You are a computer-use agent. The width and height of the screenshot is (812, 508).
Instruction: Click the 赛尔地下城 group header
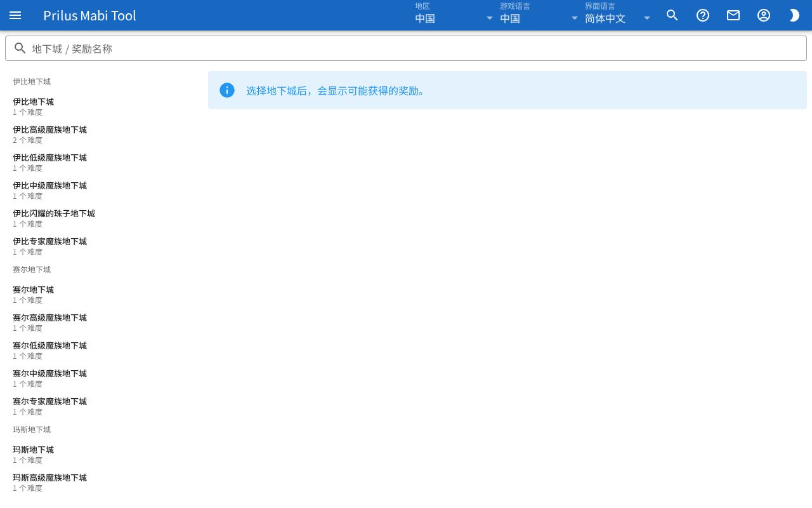(x=32, y=270)
